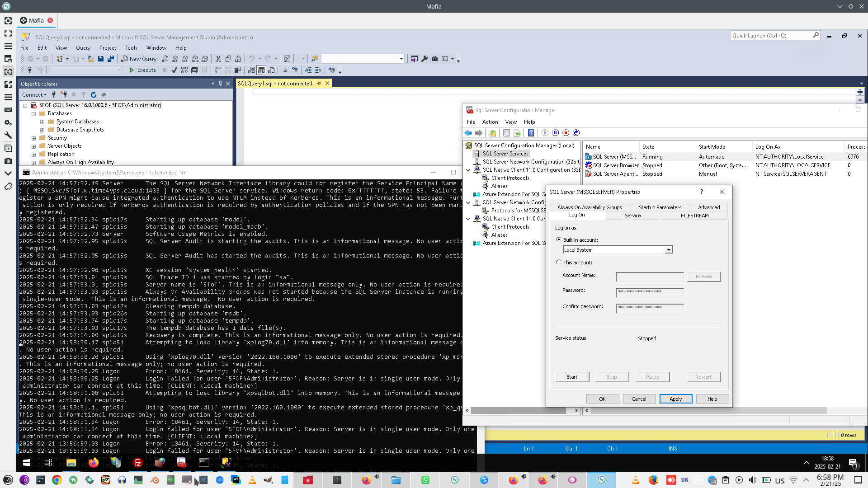868x488 pixels.
Task: Click the Pause Service toolbar icon
Action: 555,133
